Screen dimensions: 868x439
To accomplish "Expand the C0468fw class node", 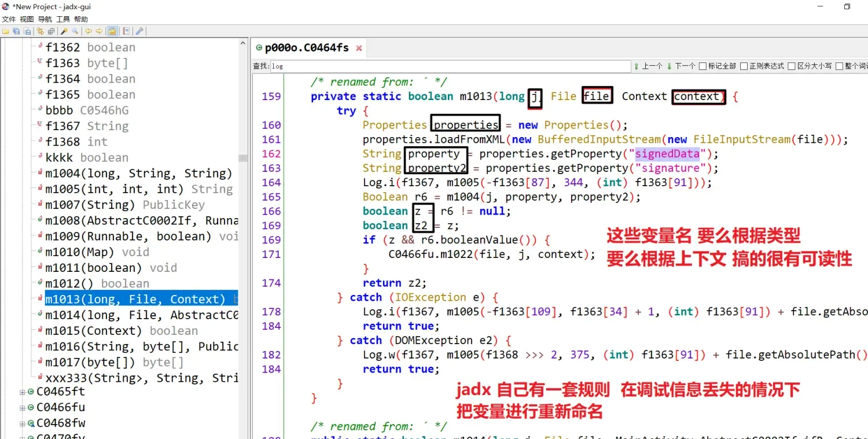I will click(21, 423).
